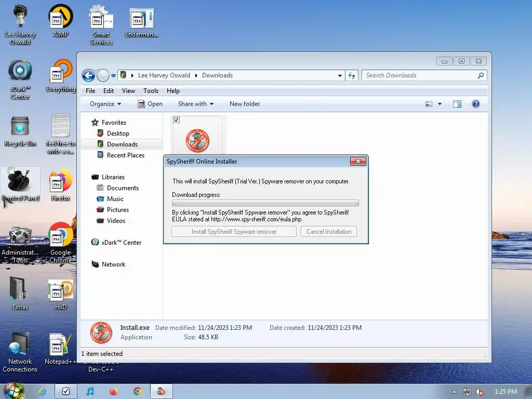Open the view options dropdown arrow
This screenshot has height=399, width=532.
[440, 104]
